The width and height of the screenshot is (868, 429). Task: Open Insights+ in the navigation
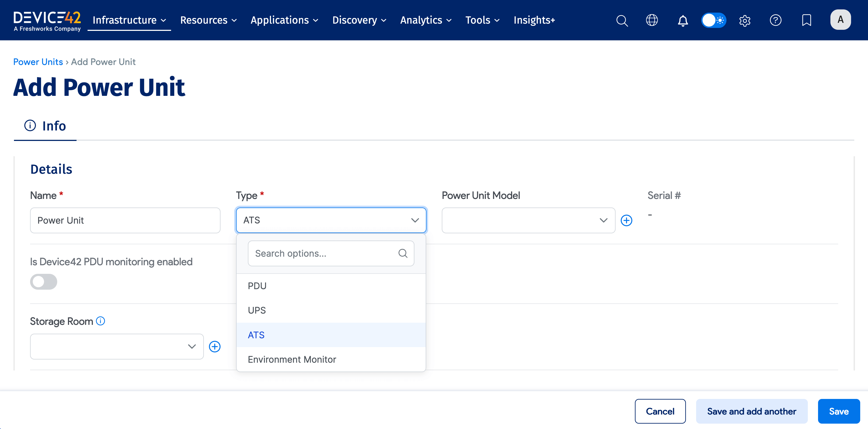534,20
